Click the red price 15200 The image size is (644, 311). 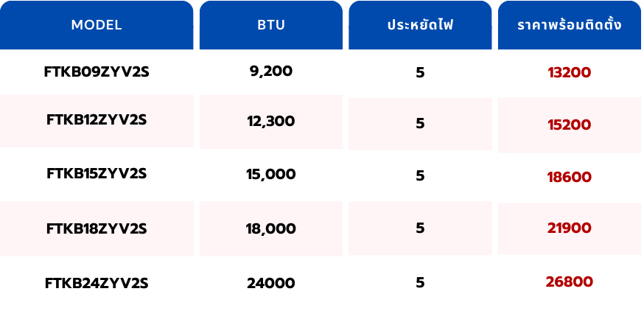click(569, 125)
